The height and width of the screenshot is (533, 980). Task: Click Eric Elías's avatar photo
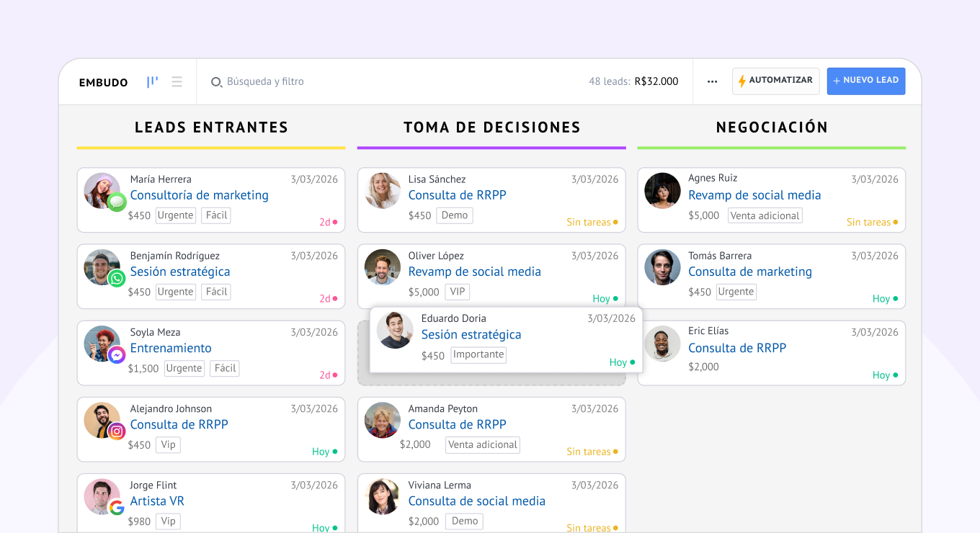[662, 344]
